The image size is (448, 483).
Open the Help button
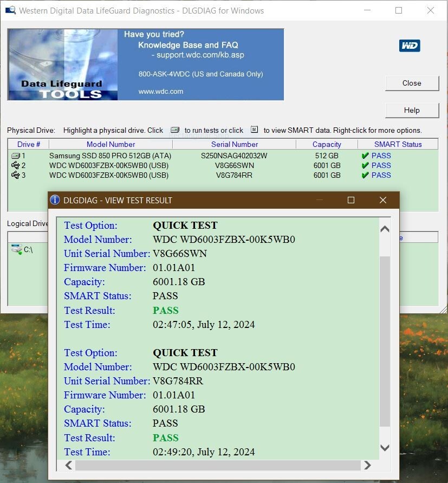pyautogui.click(x=411, y=110)
